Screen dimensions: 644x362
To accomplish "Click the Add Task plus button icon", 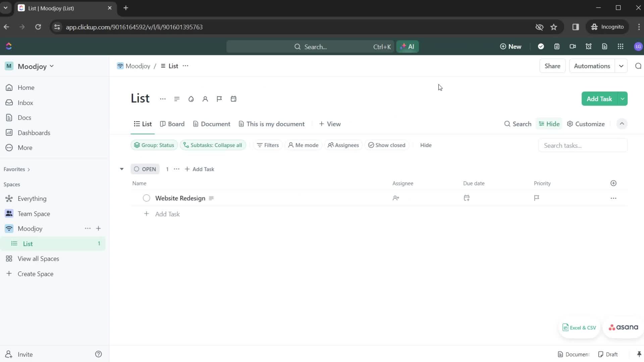I will click(186, 169).
